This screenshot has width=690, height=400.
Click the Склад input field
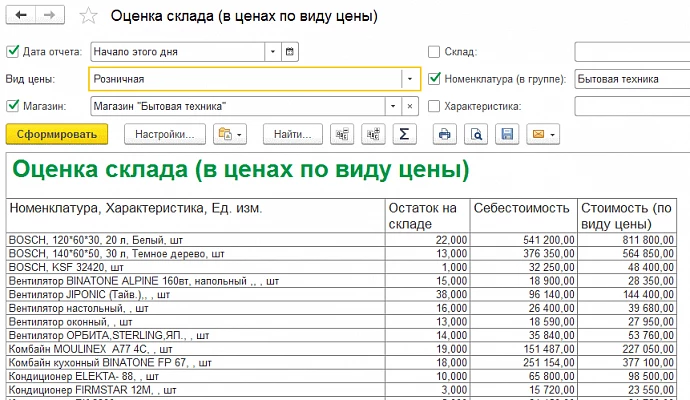pyautogui.click(x=632, y=51)
